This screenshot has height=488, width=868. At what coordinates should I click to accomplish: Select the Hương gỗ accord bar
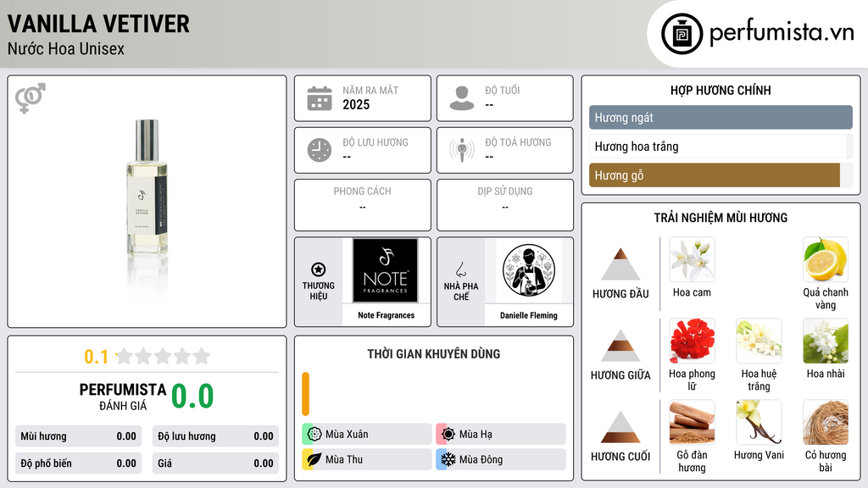click(x=721, y=175)
